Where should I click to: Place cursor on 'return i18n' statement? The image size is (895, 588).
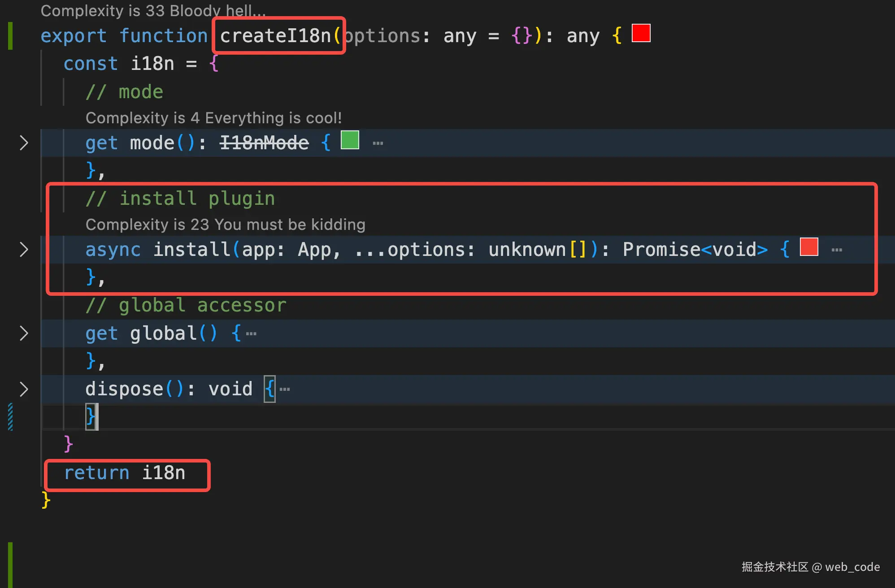pos(124,473)
